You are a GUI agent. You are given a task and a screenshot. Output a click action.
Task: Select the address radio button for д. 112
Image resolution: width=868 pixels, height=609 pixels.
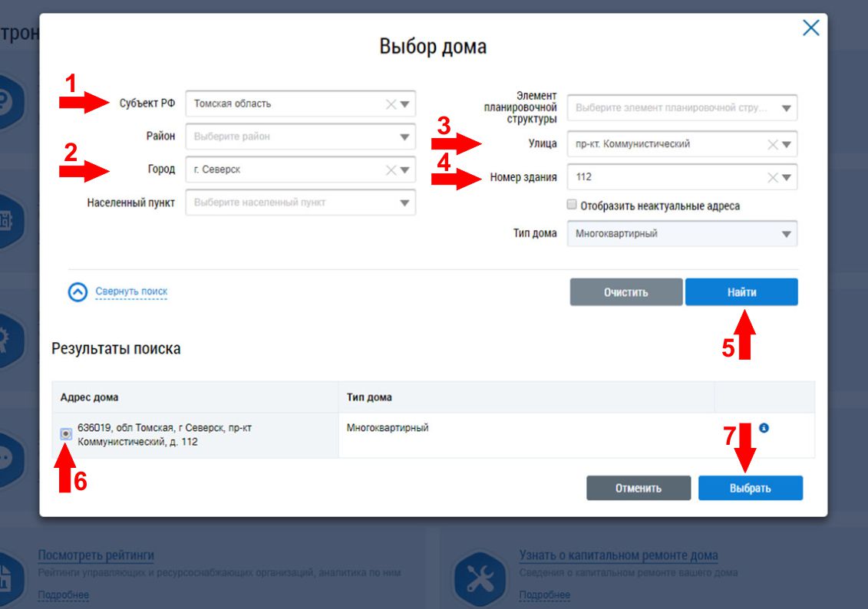click(x=66, y=433)
